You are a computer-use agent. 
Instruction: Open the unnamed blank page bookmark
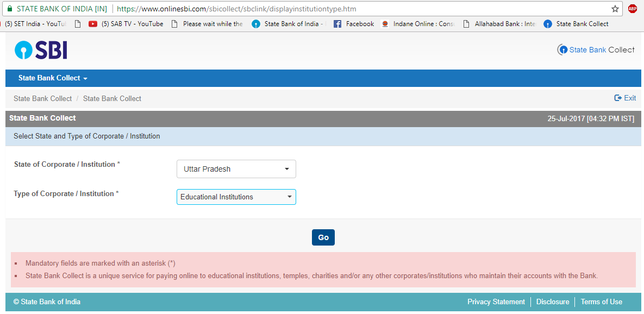pos(78,24)
